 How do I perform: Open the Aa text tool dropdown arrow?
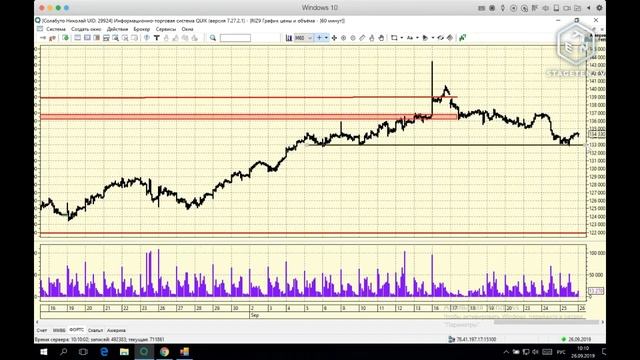[417, 38]
